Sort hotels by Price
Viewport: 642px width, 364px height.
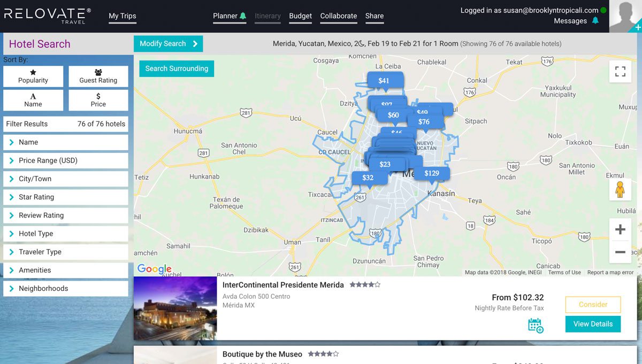[x=98, y=100]
